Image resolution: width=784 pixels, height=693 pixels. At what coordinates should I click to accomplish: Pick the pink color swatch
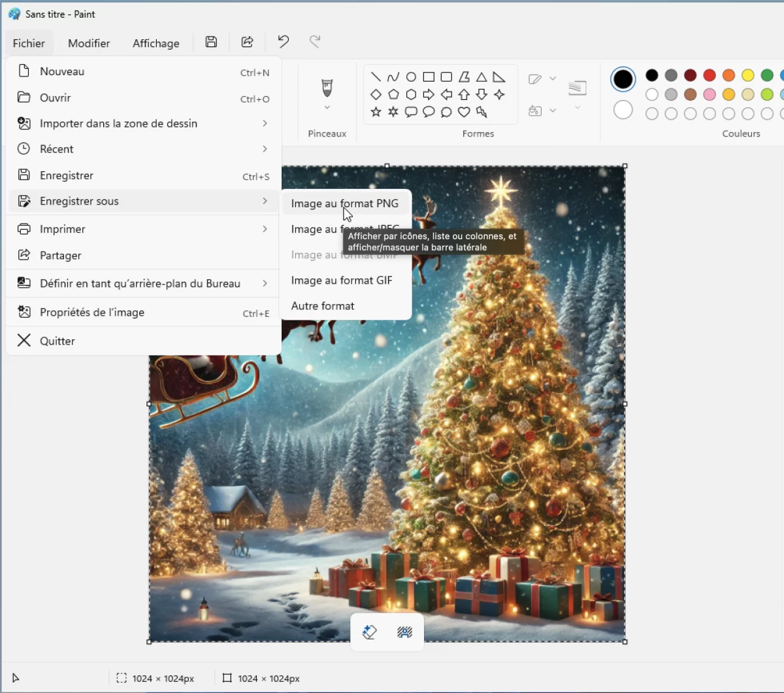(710, 95)
